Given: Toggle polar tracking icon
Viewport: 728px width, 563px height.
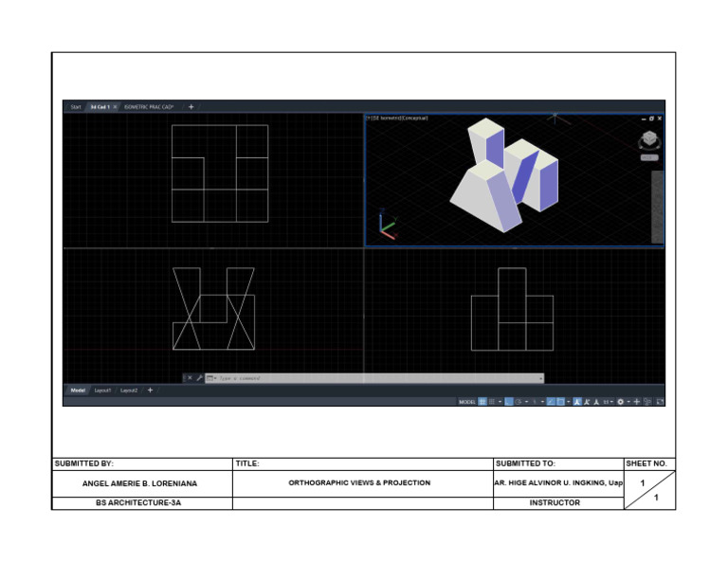Looking at the screenshot, I should (x=519, y=402).
